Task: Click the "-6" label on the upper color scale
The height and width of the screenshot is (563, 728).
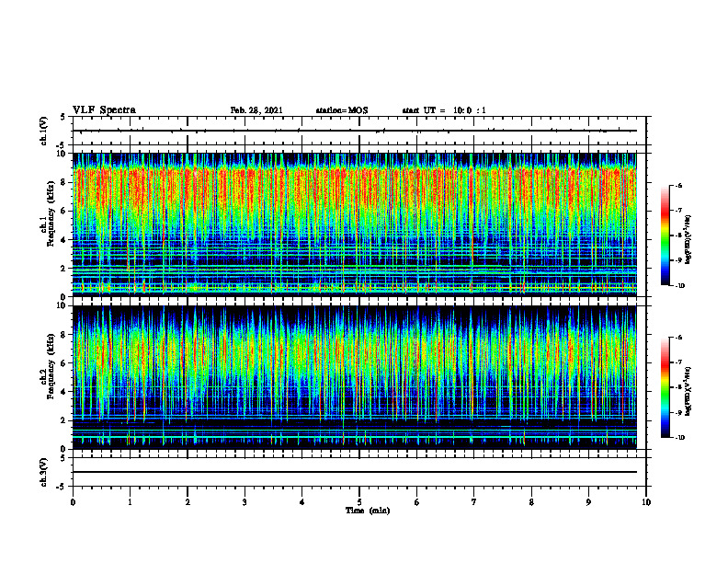Action: coord(678,185)
